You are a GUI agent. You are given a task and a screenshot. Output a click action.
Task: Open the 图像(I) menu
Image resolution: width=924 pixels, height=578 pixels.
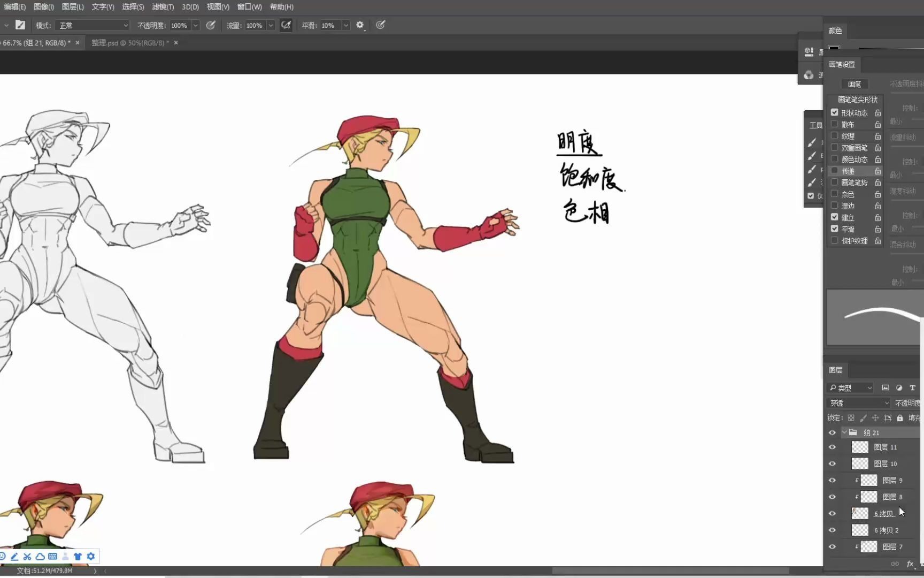point(44,7)
